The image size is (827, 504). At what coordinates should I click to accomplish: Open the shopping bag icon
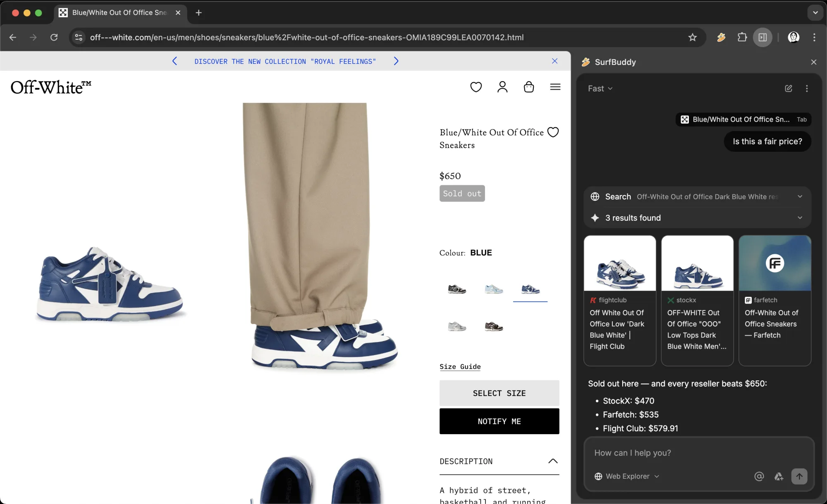point(529,87)
